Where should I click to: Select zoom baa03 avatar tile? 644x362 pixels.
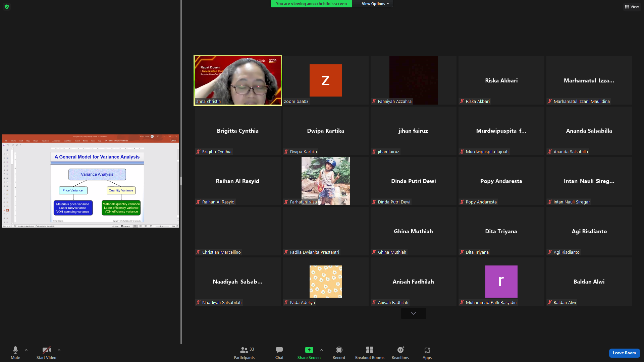326,80
